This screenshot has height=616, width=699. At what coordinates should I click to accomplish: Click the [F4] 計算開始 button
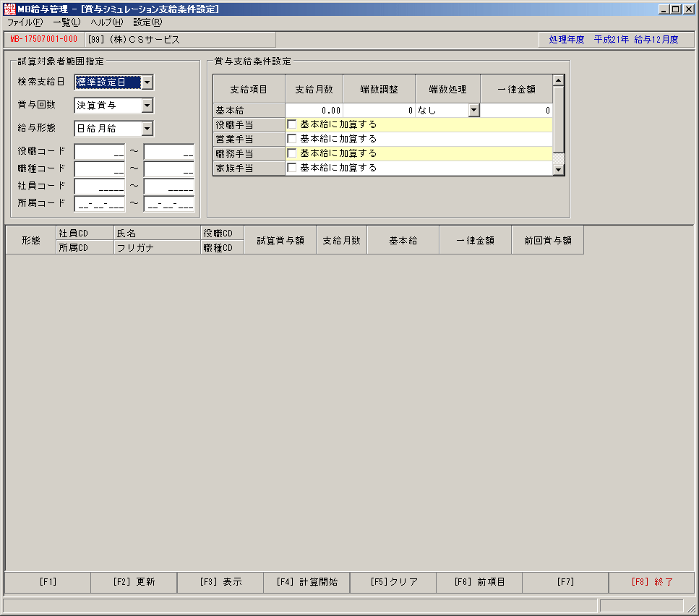(306, 582)
